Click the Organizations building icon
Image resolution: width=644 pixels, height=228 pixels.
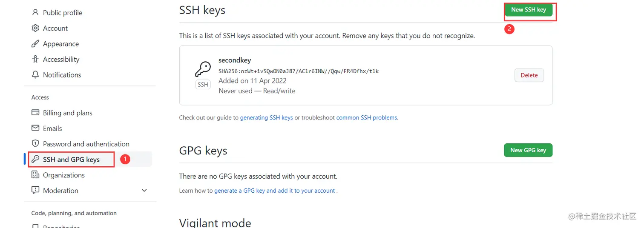[35, 175]
